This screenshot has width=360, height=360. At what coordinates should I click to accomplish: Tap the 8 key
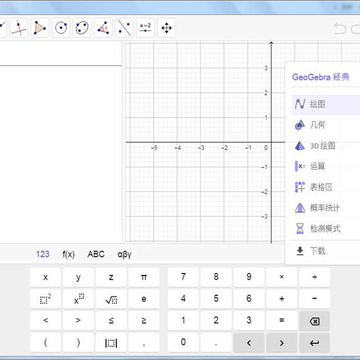pos(216,277)
